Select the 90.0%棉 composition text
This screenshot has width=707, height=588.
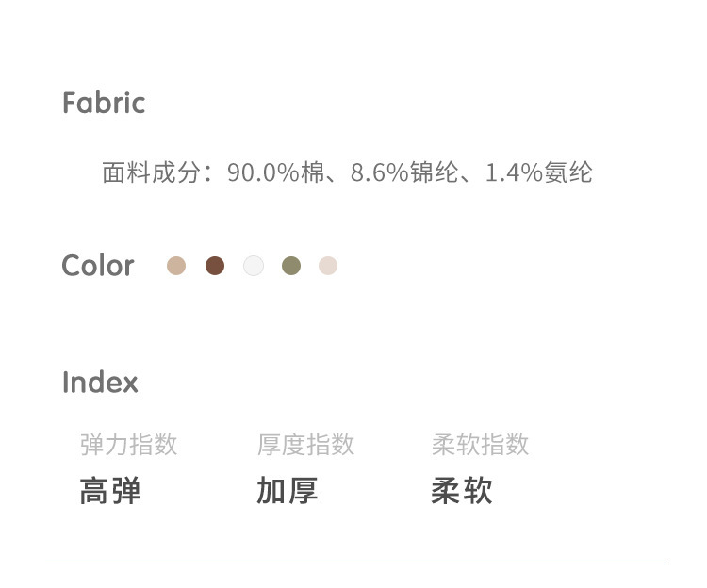point(275,172)
